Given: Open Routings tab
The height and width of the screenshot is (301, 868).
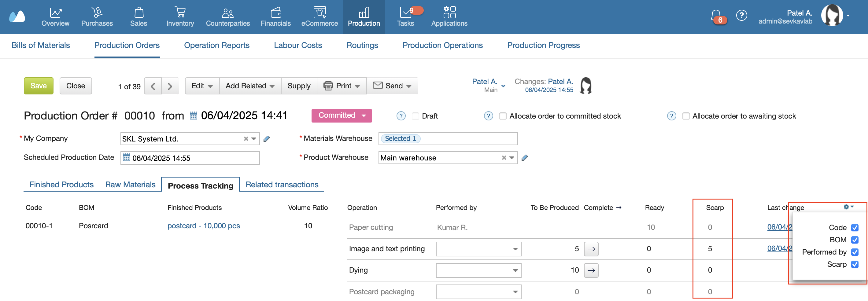Looking at the screenshot, I should (x=362, y=46).
